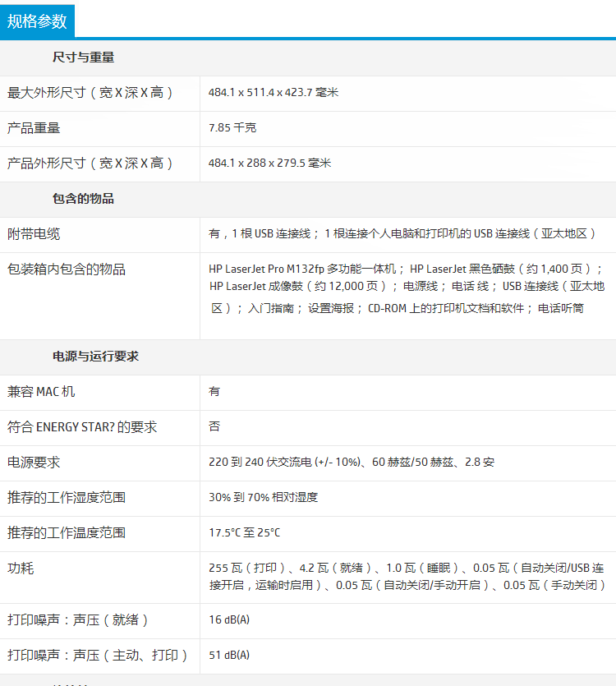This screenshot has height=686, width=616.
Task: Click the 打印噪声：声压（主动、打印） label
Action: point(98,656)
